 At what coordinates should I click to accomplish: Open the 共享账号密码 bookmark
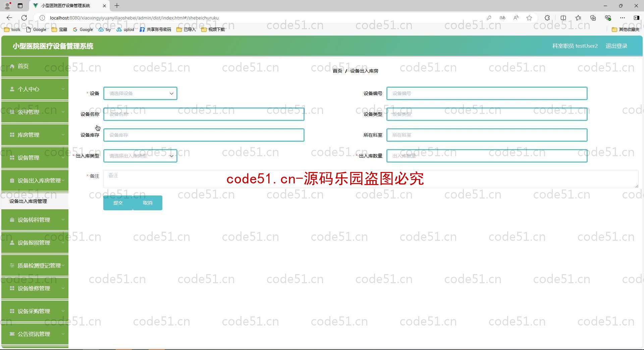point(155,30)
